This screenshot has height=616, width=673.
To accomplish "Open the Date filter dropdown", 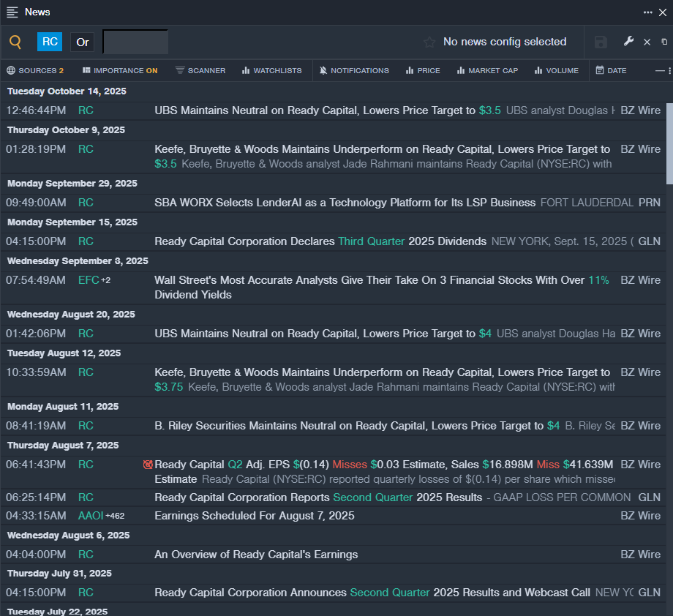I will pyautogui.click(x=611, y=71).
